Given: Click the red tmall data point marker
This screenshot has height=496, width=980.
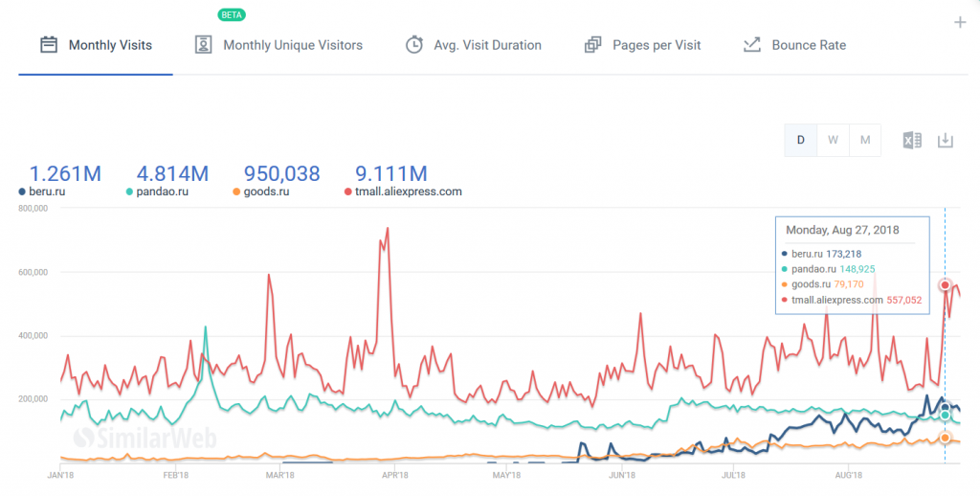Looking at the screenshot, I should (945, 285).
